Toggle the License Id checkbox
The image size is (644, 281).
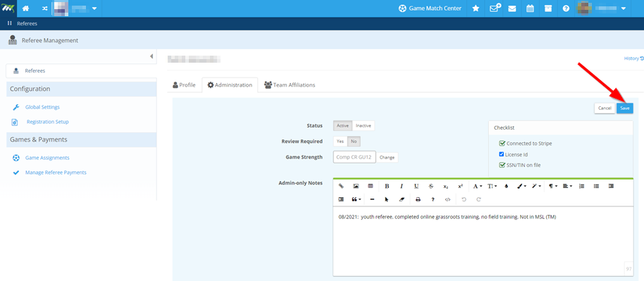[502, 154]
